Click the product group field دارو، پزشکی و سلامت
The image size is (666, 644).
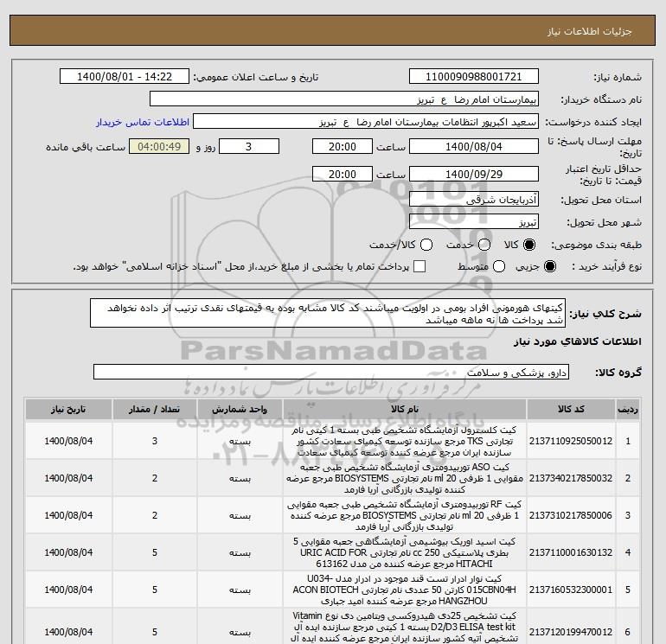(331, 373)
